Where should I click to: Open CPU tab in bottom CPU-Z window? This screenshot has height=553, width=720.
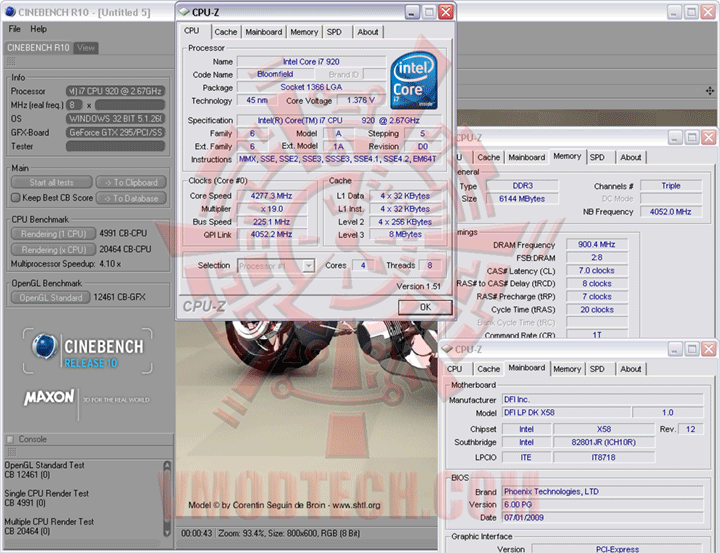click(454, 369)
